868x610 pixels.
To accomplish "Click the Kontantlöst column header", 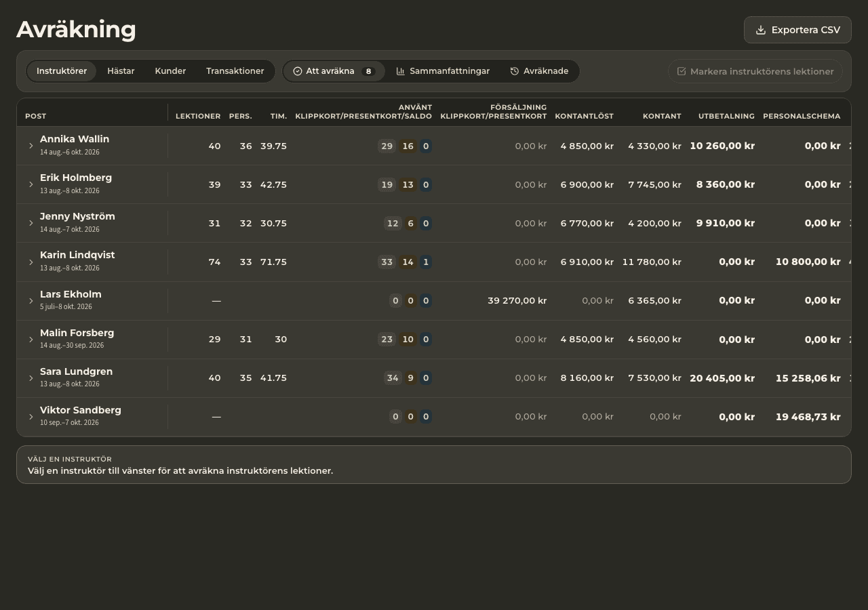I will click(584, 116).
